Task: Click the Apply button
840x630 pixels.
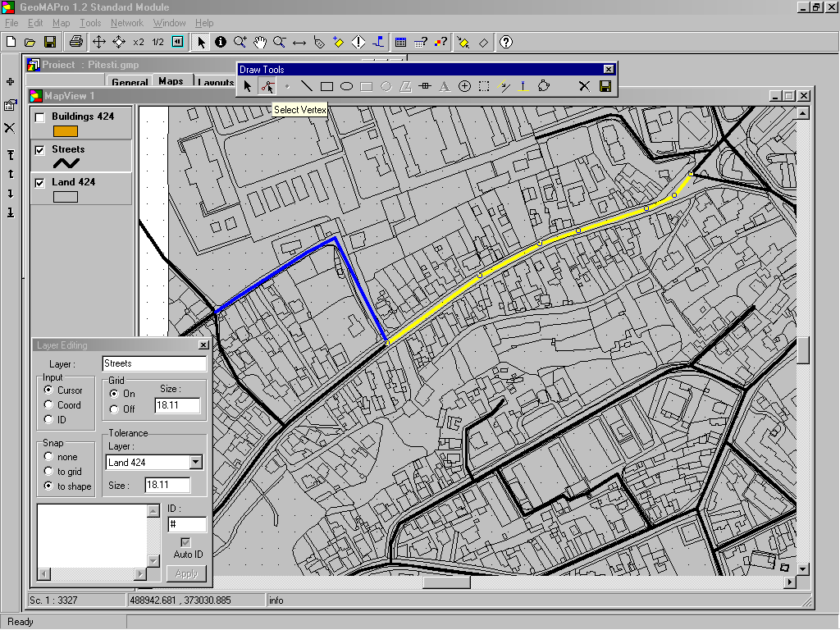Action: click(x=186, y=573)
